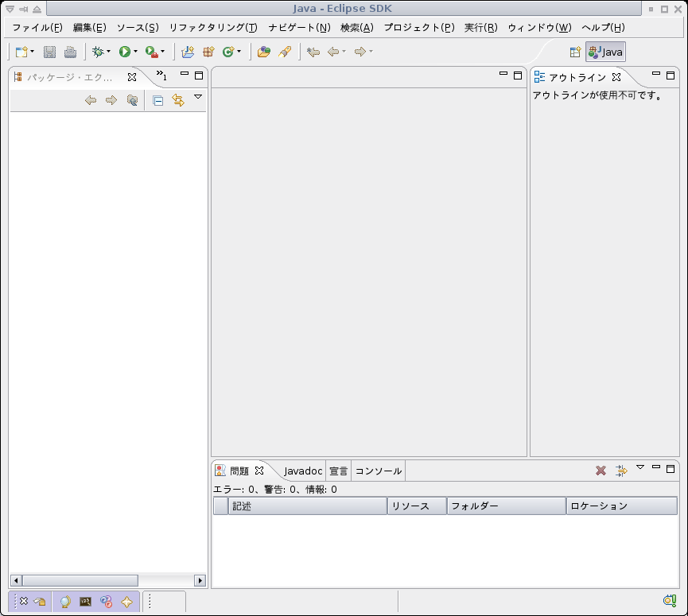The width and height of the screenshot is (688, 616).
Task: Open the 検索(A) menu
Action: pyautogui.click(x=356, y=28)
